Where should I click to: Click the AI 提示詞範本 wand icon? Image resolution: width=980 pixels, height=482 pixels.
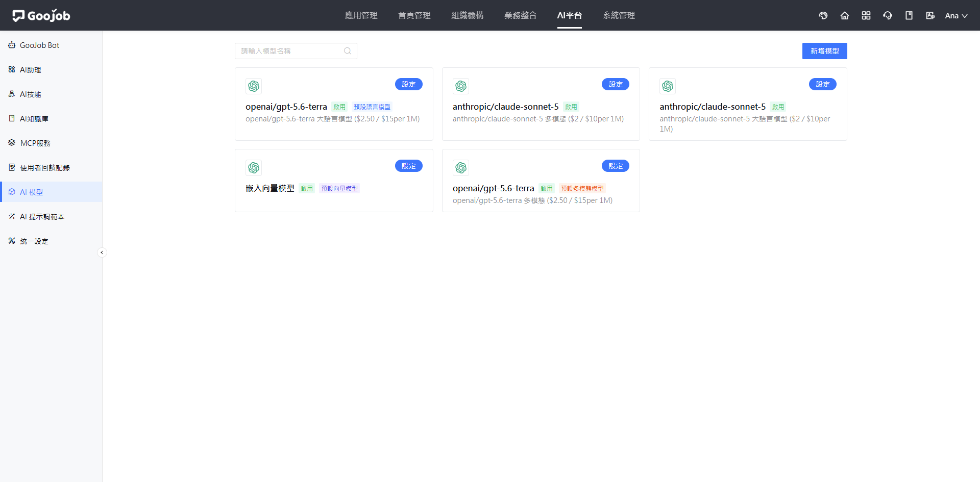[x=12, y=216]
